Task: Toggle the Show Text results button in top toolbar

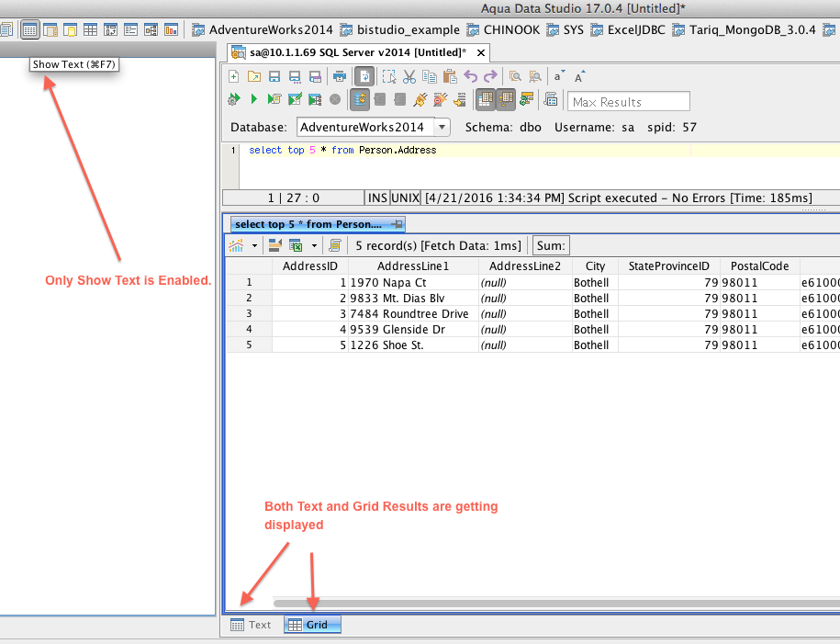Action: tap(30, 30)
